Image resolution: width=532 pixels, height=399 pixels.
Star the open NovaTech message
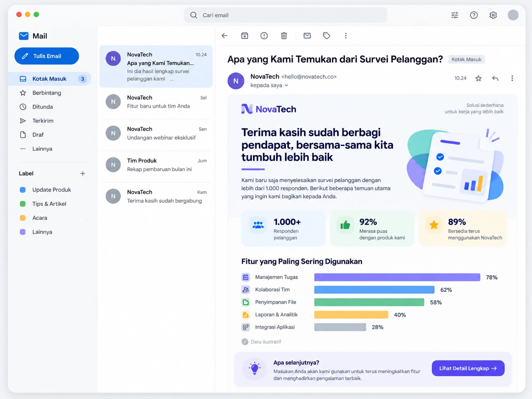click(478, 78)
